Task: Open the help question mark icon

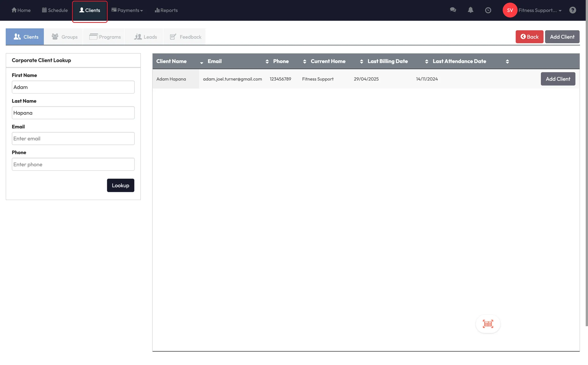Action: (x=572, y=10)
